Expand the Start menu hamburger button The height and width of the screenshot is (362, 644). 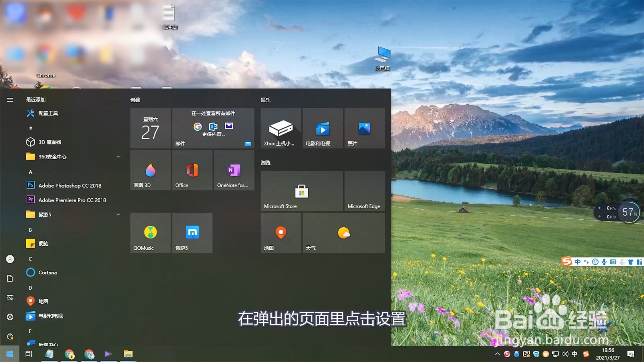pos(10,100)
